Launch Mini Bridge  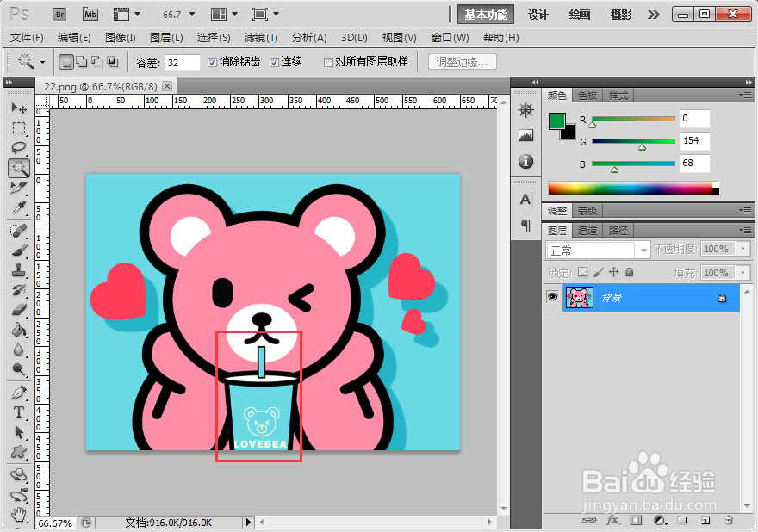click(90, 15)
